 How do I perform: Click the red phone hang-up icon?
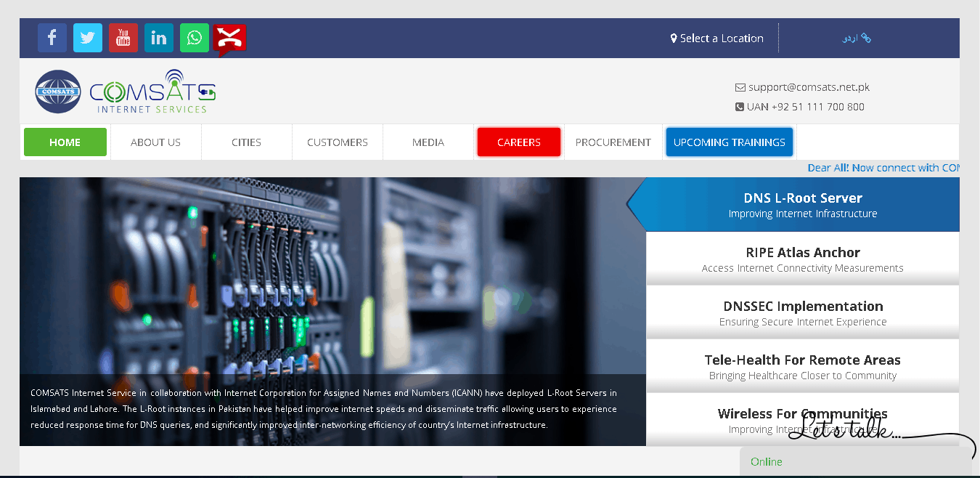pos(230,39)
